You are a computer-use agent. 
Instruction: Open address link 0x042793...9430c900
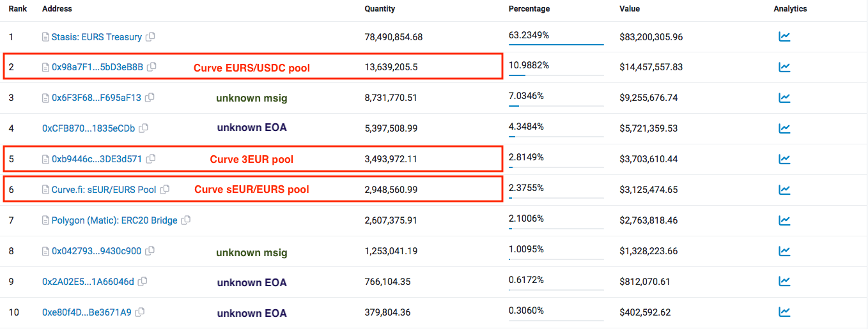pyautogui.click(x=97, y=251)
